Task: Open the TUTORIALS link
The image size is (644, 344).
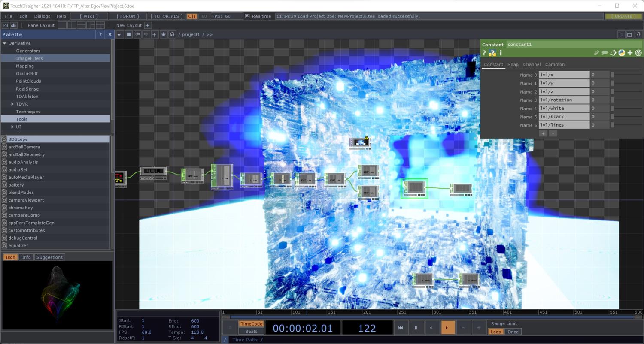Action: click(x=166, y=16)
